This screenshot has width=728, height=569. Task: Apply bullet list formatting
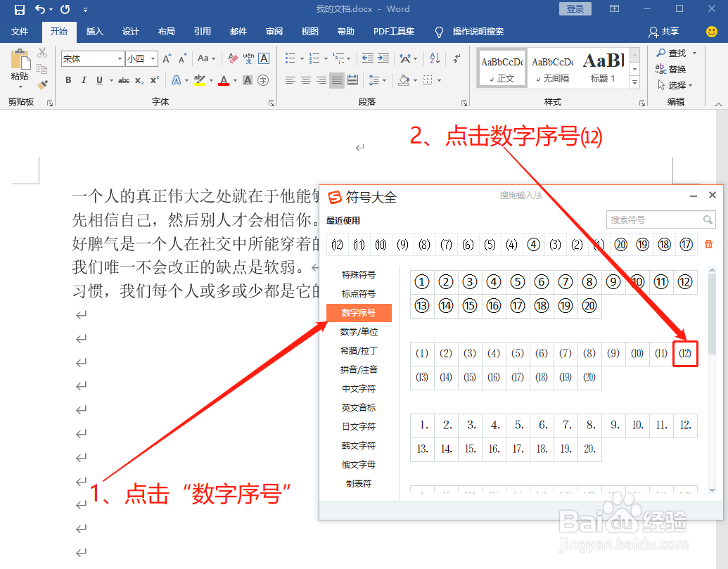point(290,58)
